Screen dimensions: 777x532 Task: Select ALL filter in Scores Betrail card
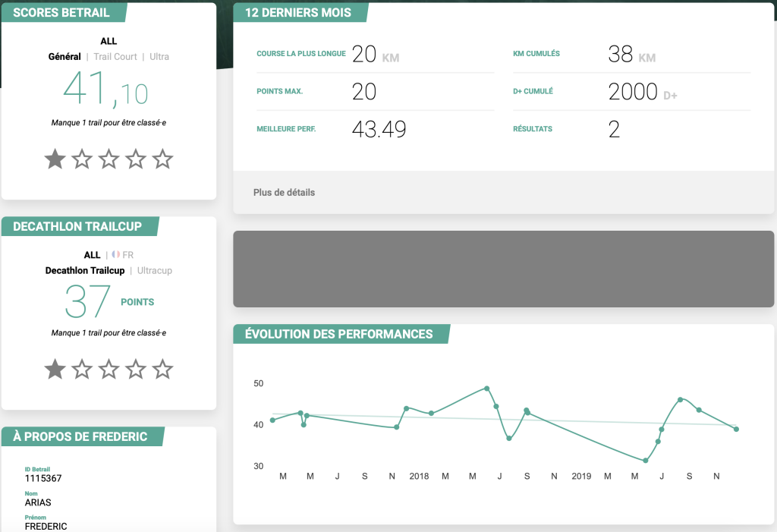click(x=109, y=41)
